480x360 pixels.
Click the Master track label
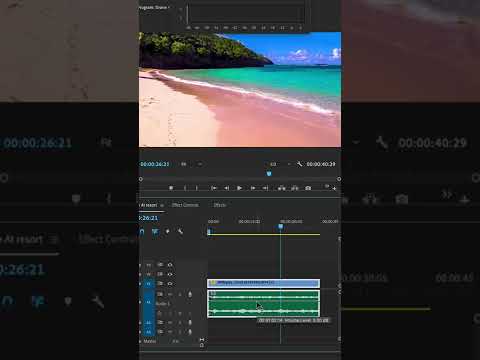click(150, 341)
